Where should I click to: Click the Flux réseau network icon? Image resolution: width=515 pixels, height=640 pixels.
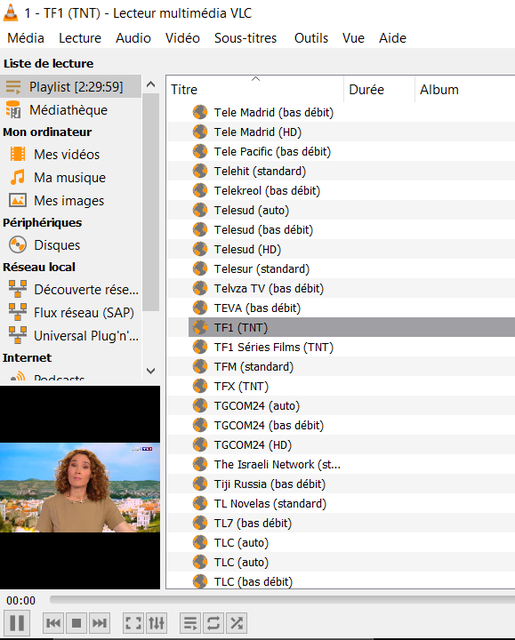click(18, 312)
